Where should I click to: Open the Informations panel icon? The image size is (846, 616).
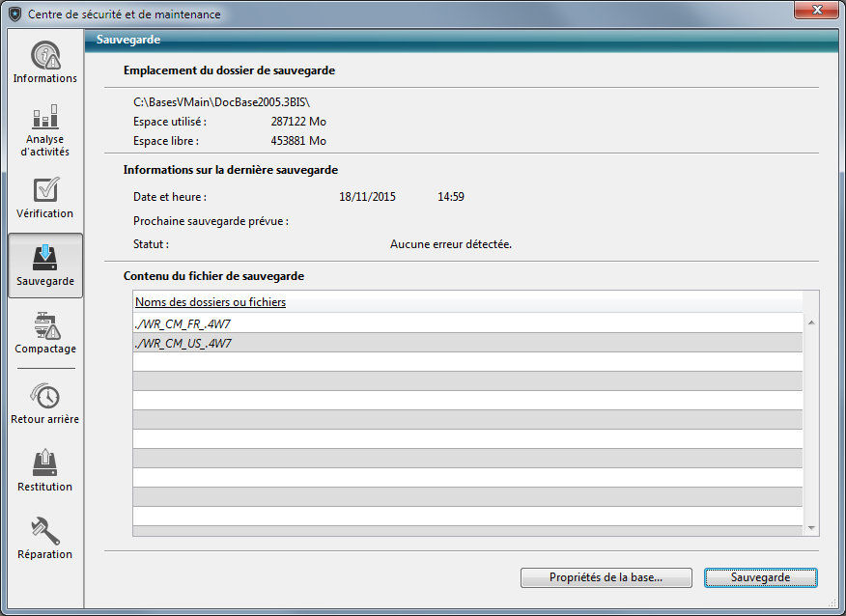44,55
